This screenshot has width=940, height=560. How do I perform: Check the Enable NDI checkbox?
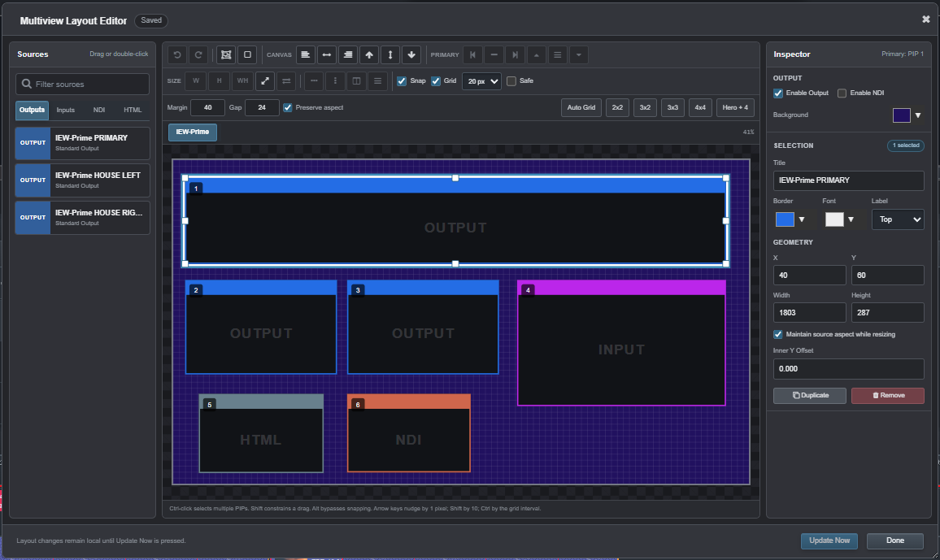[842, 93]
